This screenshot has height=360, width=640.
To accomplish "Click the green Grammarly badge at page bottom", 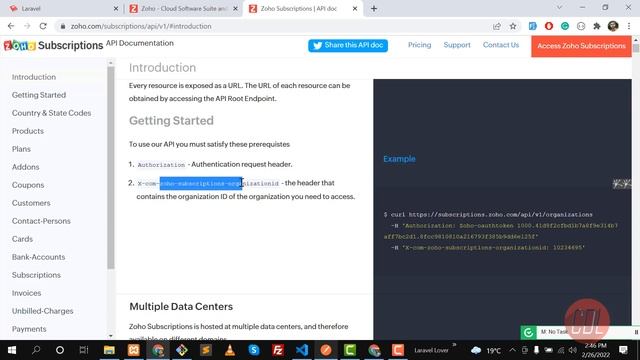I will [528, 333].
